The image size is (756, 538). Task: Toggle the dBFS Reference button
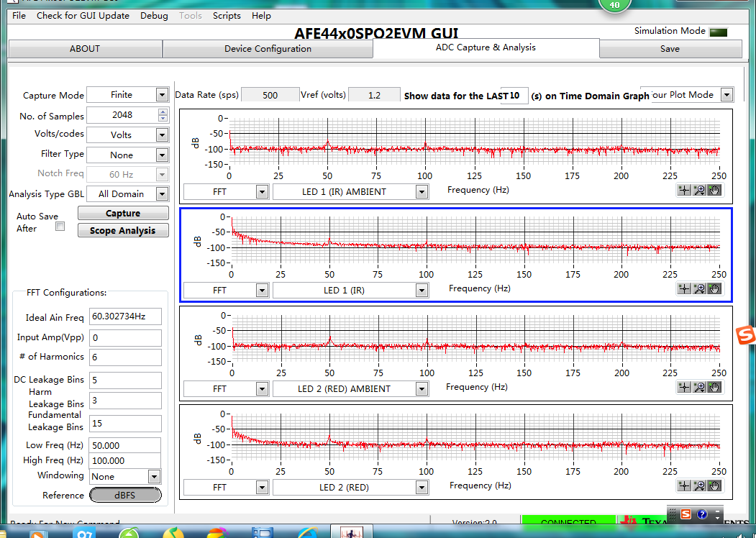pos(125,495)
